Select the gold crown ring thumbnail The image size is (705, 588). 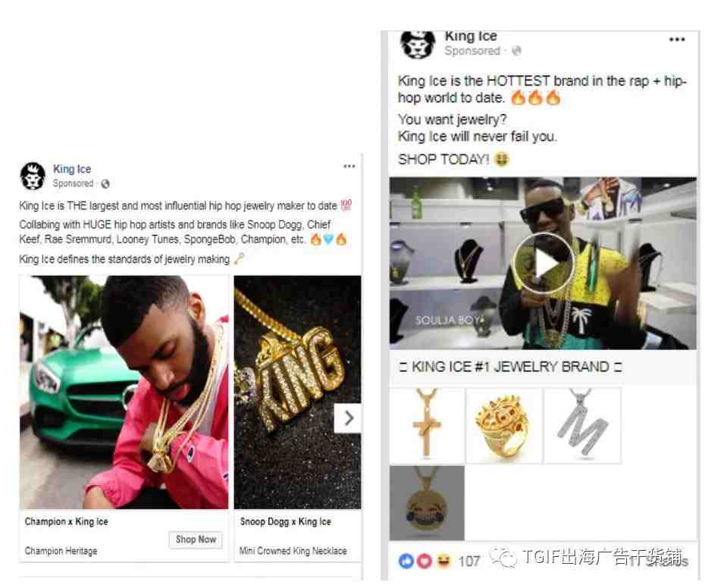click(504, 425)
